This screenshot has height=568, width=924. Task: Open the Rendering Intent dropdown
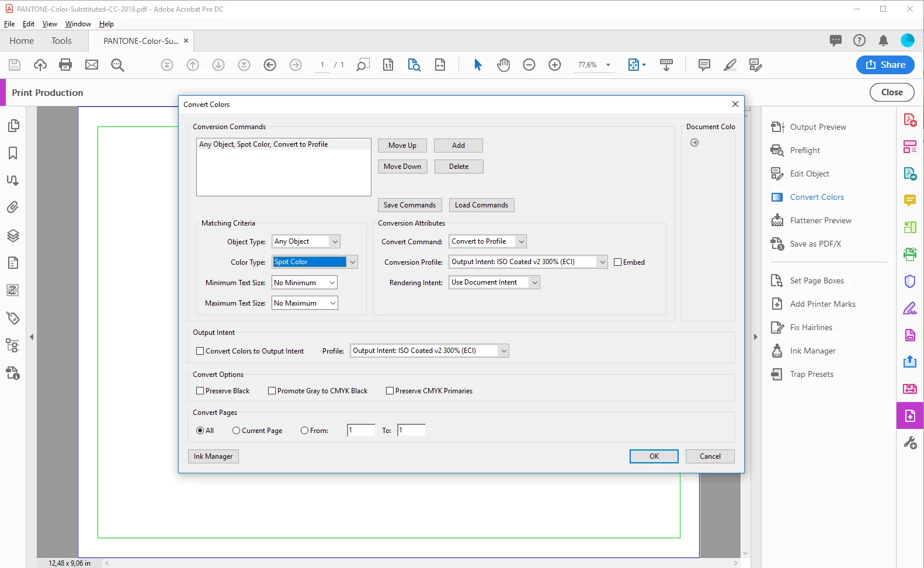tap(494, 282)
